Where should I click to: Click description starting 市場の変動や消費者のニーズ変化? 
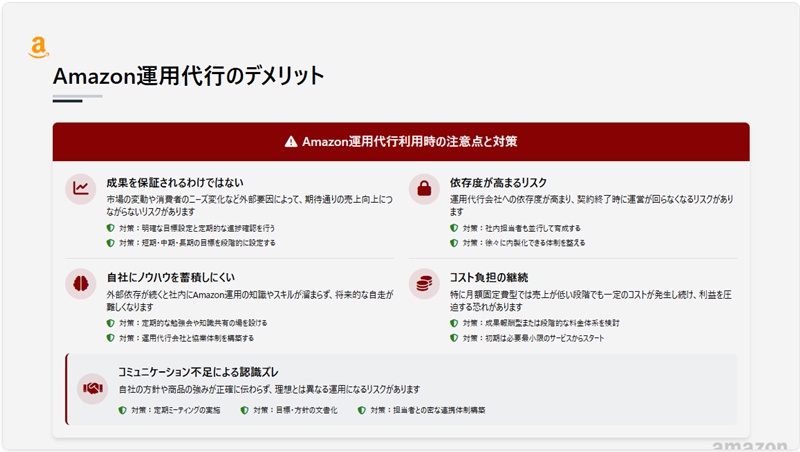(x=249, y=205)
